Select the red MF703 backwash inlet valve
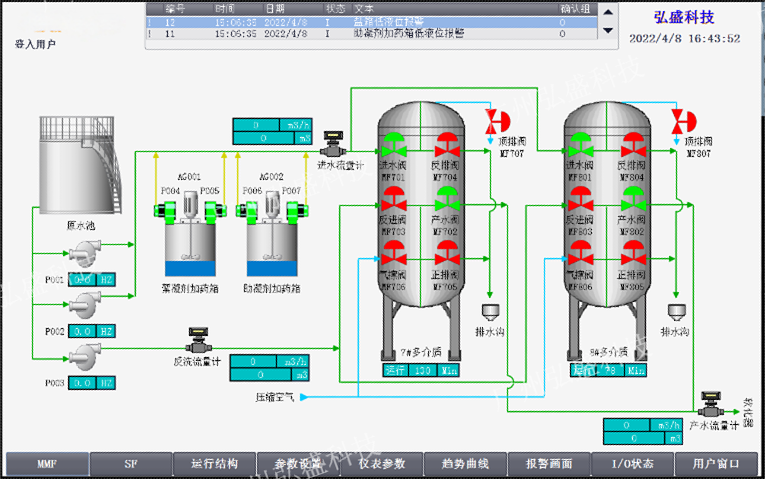Image resolution: width=765 pixels, height=479 pixels. tap(394, 199)
